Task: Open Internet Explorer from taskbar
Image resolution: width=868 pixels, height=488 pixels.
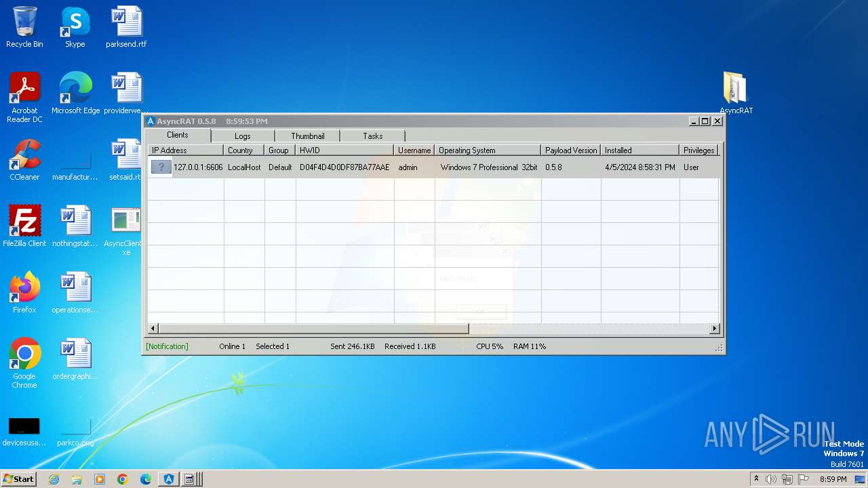Action: 54,479
